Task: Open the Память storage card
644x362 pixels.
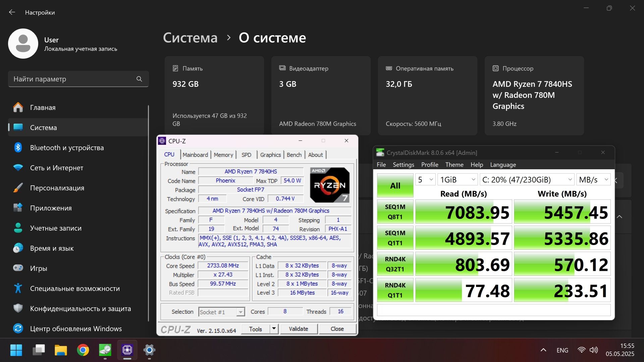Action: 214,96
